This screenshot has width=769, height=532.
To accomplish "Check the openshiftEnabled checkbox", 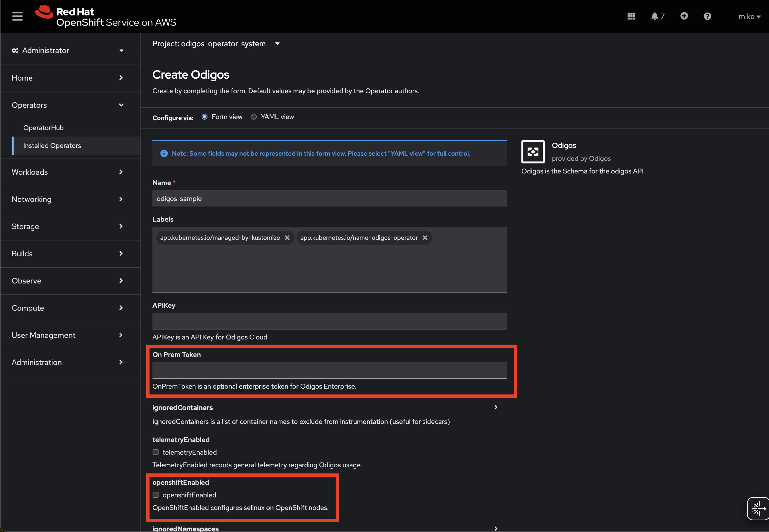I will point(156,495).
